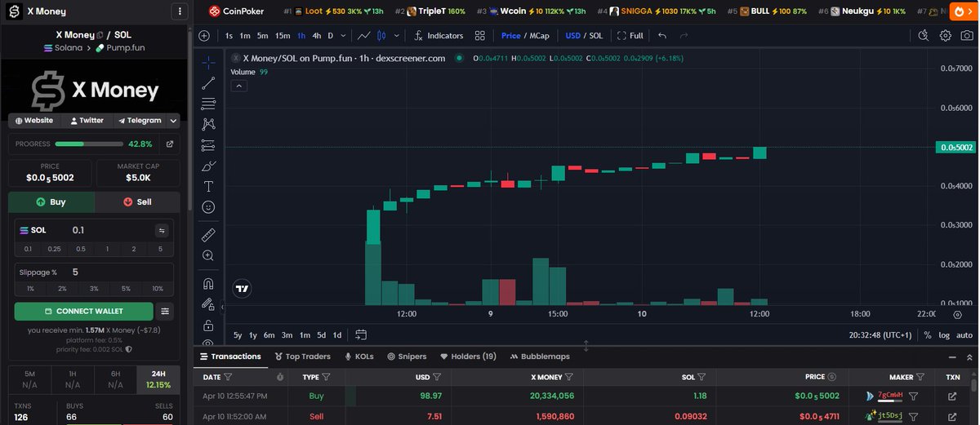Open the Snipers tab
The image size is (980, 425).
407,356
